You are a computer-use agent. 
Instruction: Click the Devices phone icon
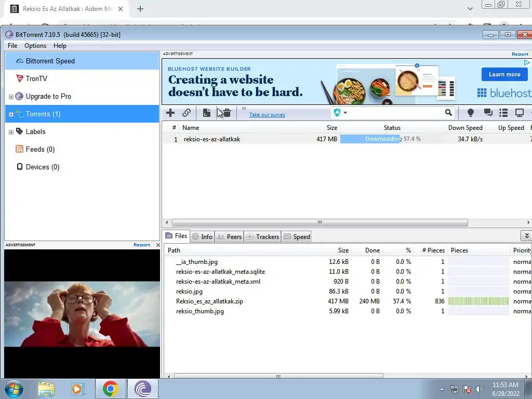(20, 167)
